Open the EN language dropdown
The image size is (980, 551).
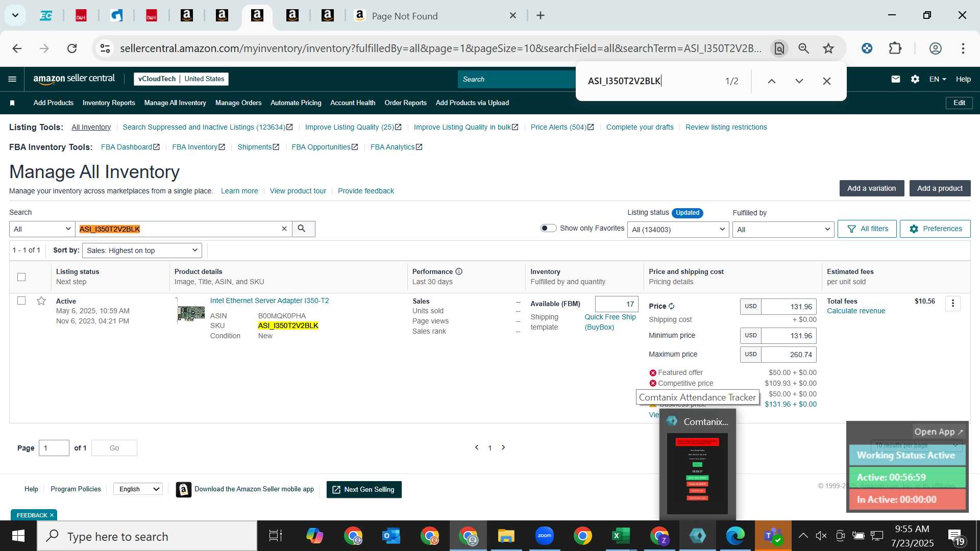[938, 79]
